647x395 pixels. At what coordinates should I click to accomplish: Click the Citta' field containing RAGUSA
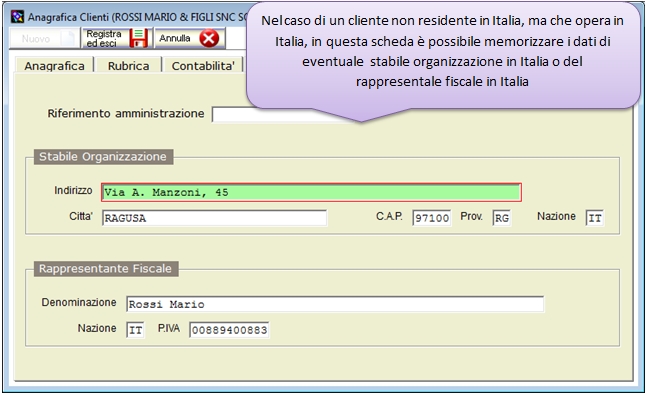(214, 218)
